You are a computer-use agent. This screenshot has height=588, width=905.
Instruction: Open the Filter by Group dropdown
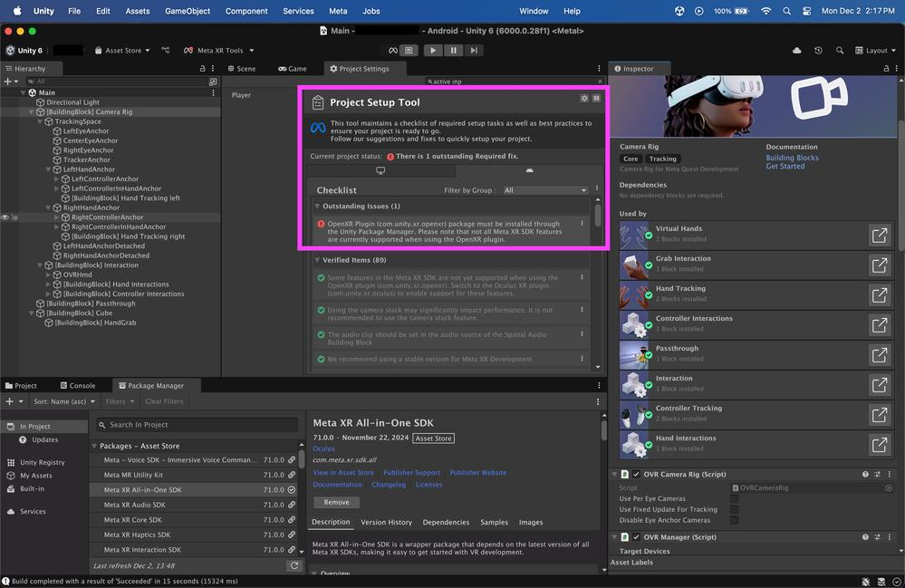tap(544, 190)
